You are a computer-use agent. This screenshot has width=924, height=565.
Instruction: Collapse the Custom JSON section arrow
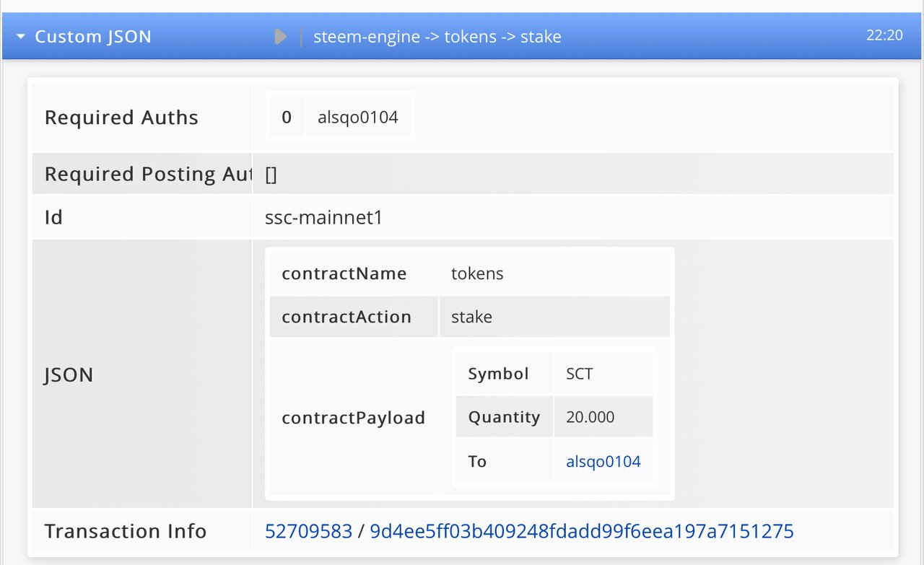click(x=21, y=36)
